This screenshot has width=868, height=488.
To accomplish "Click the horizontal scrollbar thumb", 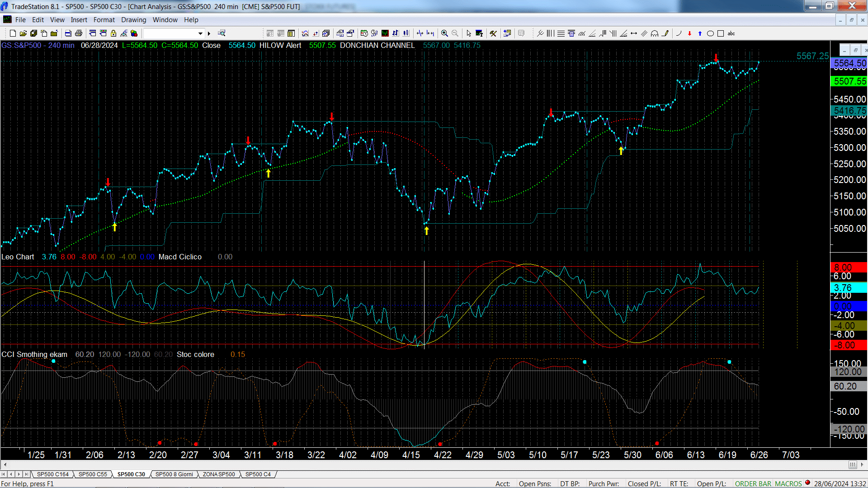I will [853, 465].
